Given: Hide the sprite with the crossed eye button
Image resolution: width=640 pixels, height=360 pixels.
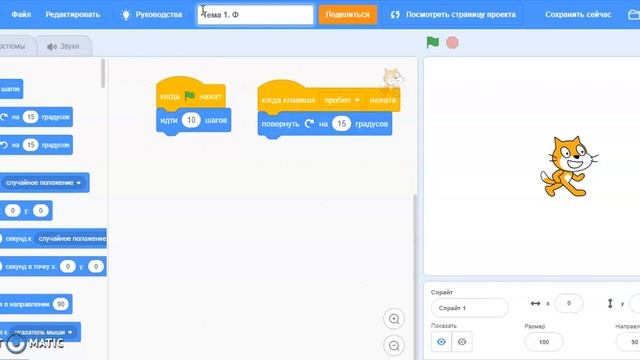Looking at the screenshot, I should pyautogui.click(x=462, y=342).
